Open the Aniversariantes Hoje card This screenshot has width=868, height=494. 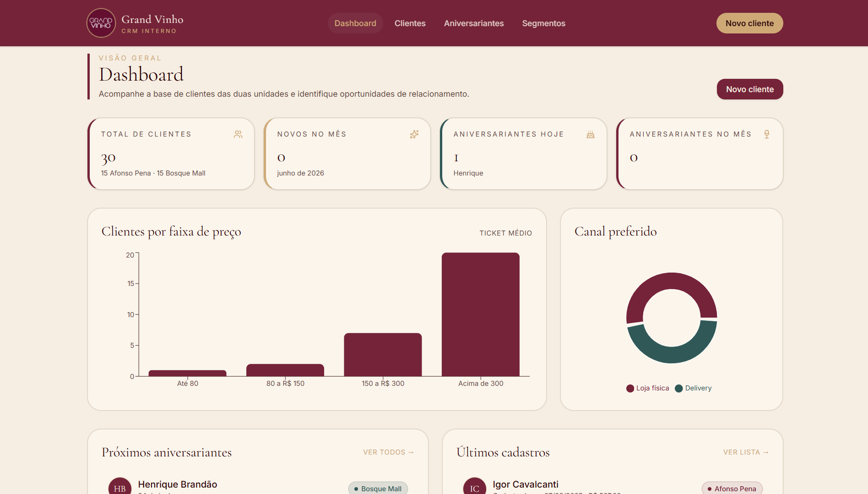[x=523, y=154]
